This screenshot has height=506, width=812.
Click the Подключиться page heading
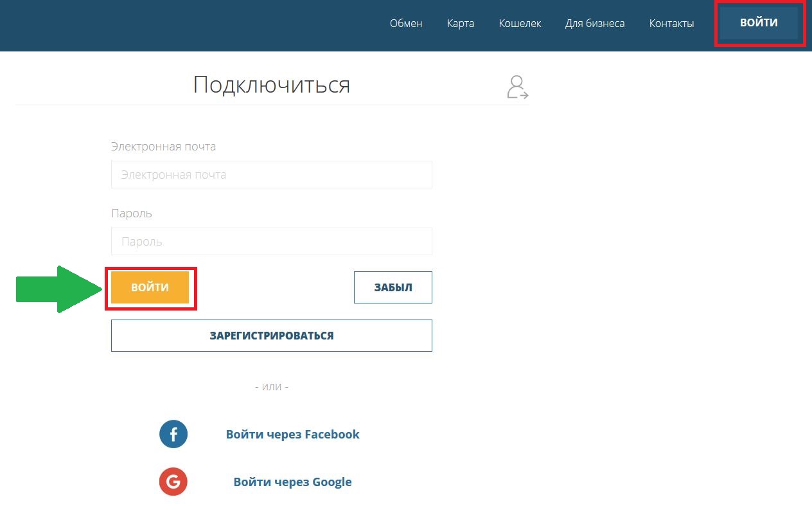[x=271, y=84]
